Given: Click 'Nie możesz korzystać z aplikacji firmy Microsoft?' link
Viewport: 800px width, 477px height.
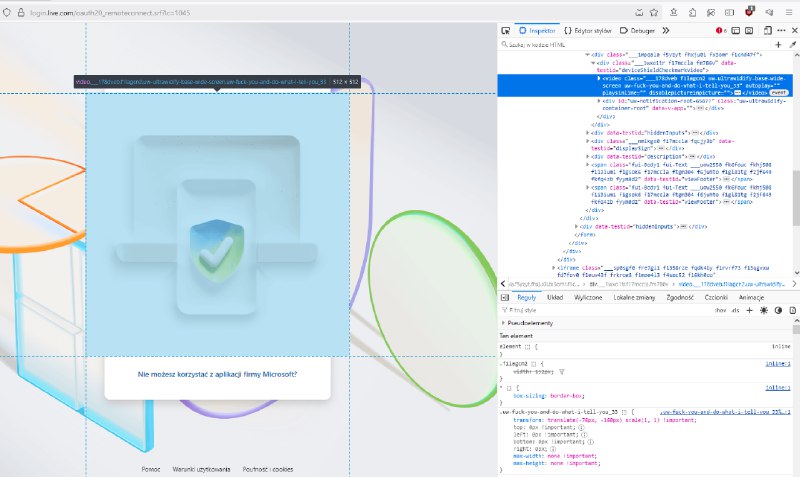Looking at the screenshot, I should tap(217, 374).
